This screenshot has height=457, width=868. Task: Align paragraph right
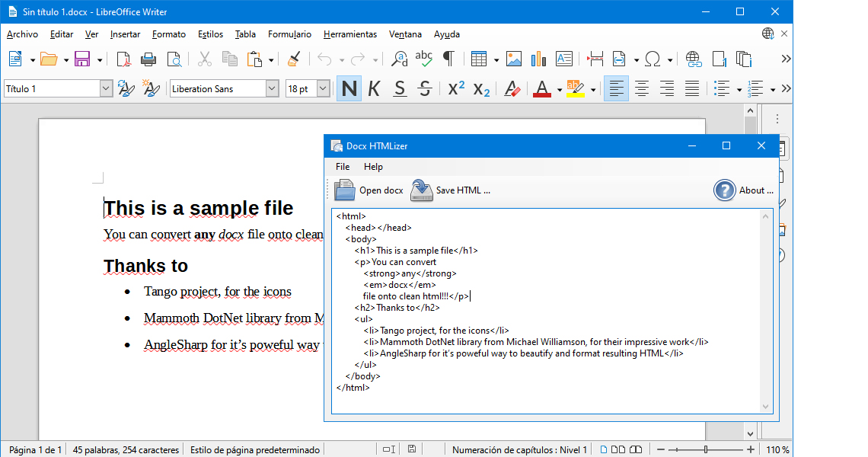(666, 88)
